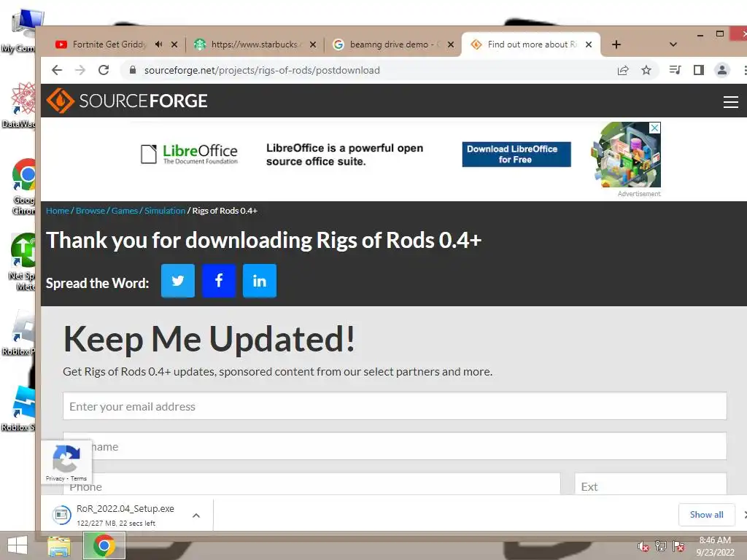Reload the SourceForge page
Screen dimensions: 747x560
click(x=104, y=71)
